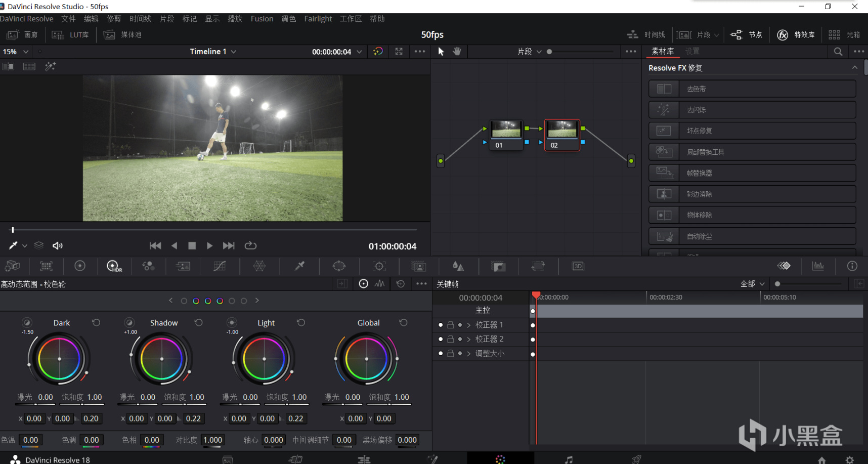The width and height of the screenshot is (868, 464).
Task: Open the viewer zoom 15% dropdown
Action: (x=16, y=52)
